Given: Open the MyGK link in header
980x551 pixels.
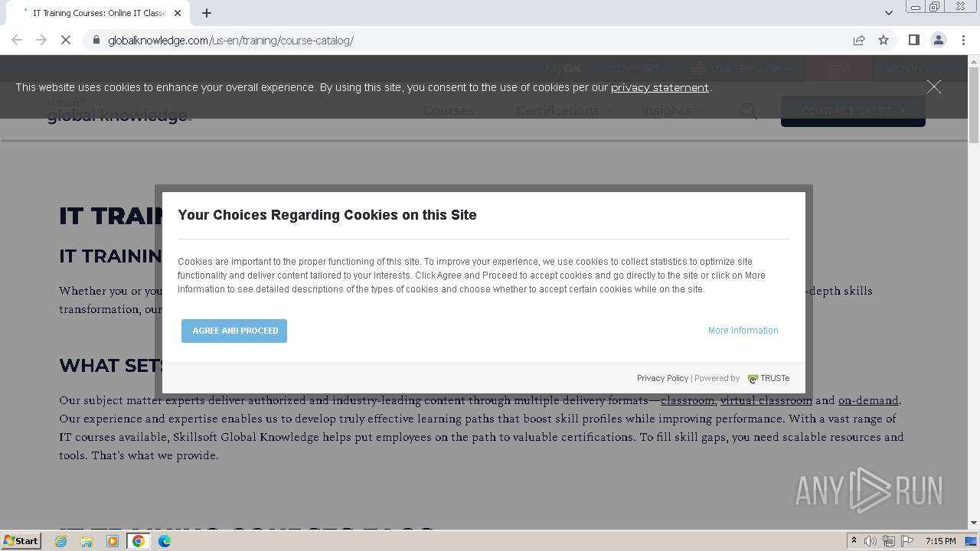Looking at the screenshot, I should [x=563, y=68].
